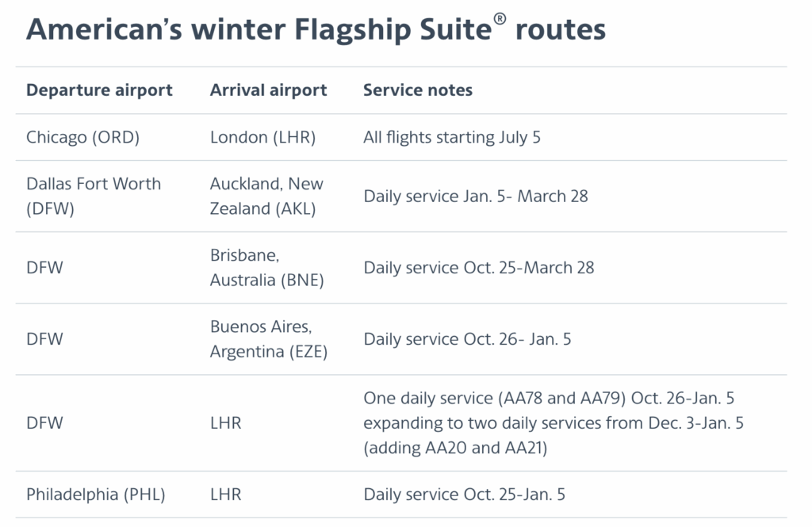Screen dimensions: 812x527
Task: Select the Dallas Fort Worth (DFW) cell
Action: [x=94, y=196]
